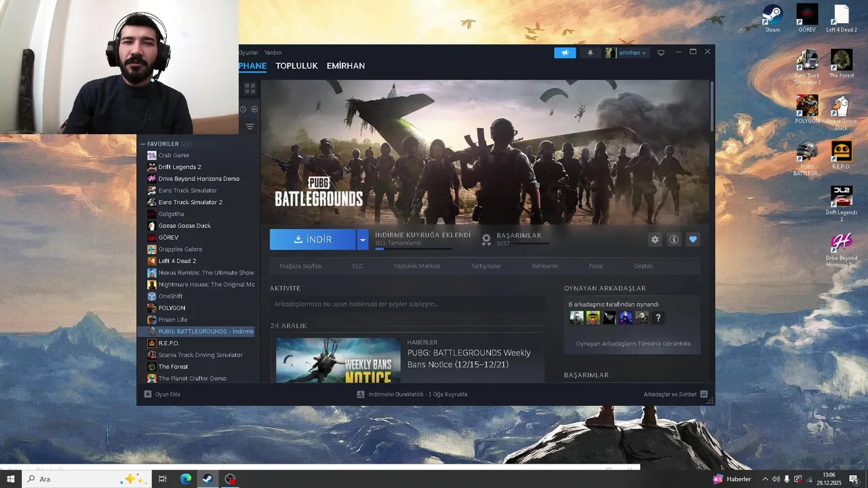Open the dropdown arrow beside İNDİR

point(362,239)
